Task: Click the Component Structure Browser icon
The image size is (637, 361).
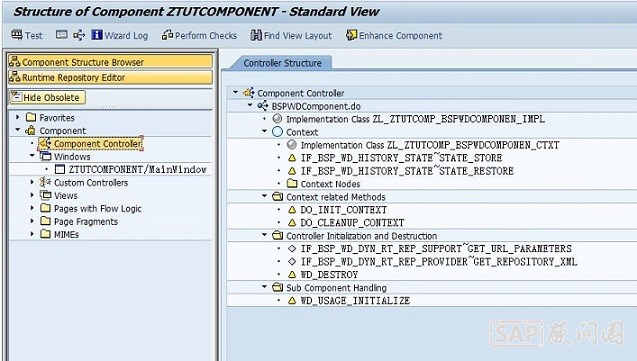Action: click(x=15, y=62)
